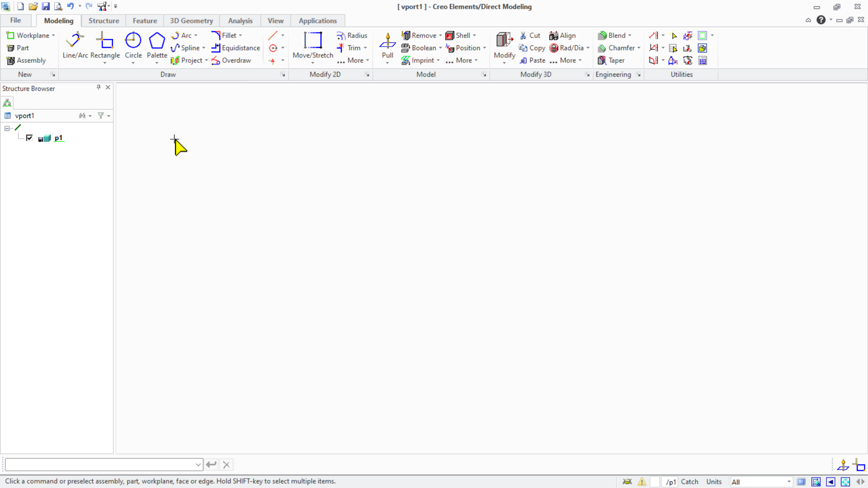Click the warning triangle in the status bar
868x488 pixels.
642,482
